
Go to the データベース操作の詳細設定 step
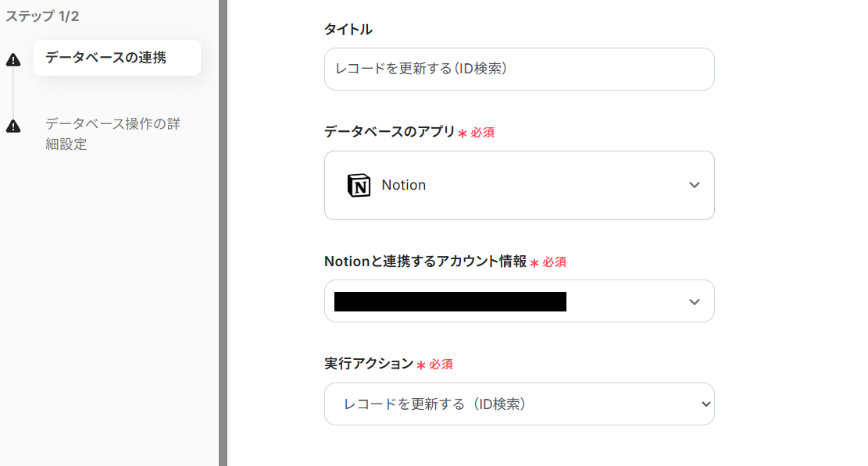tap(113, 133)
